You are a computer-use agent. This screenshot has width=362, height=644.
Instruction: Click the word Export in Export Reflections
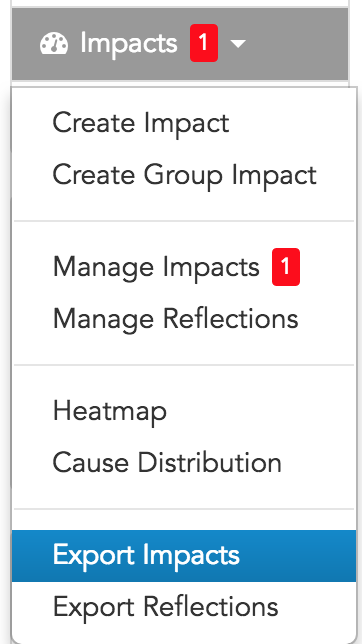tap(94, 608)
